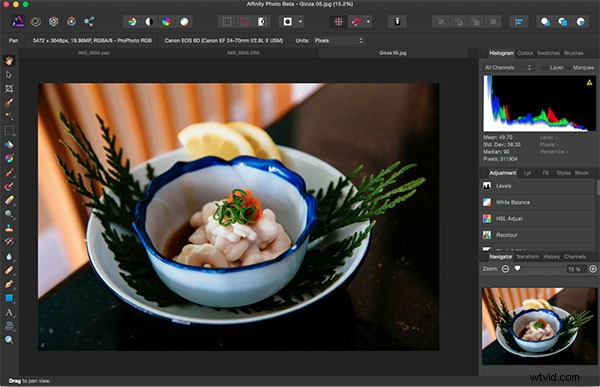
Task: Select the Gradient tool
Action: [9, 158]
